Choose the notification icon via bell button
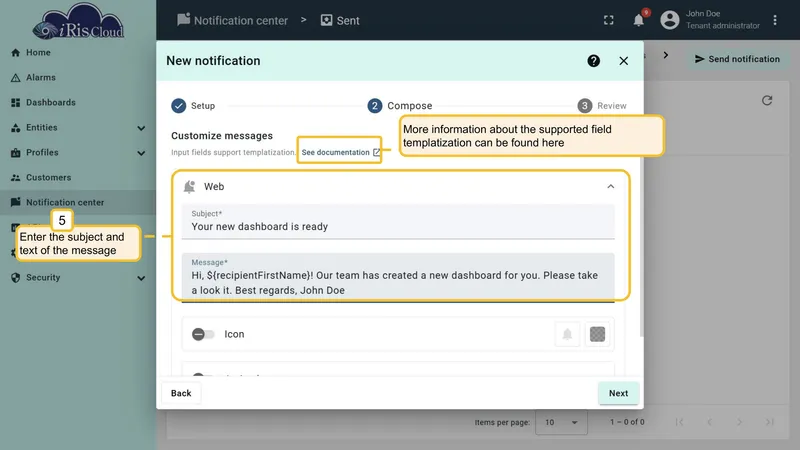This screenshot has width=800, height=450. [567, 334]
